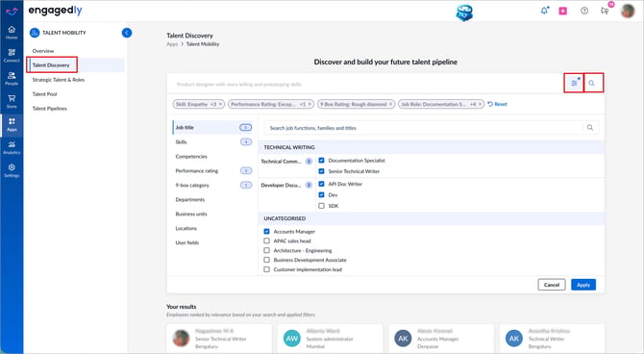644x354 pixels.
Task: Uncheck API Doc Writer checkbox
Action: coord(322,184)
